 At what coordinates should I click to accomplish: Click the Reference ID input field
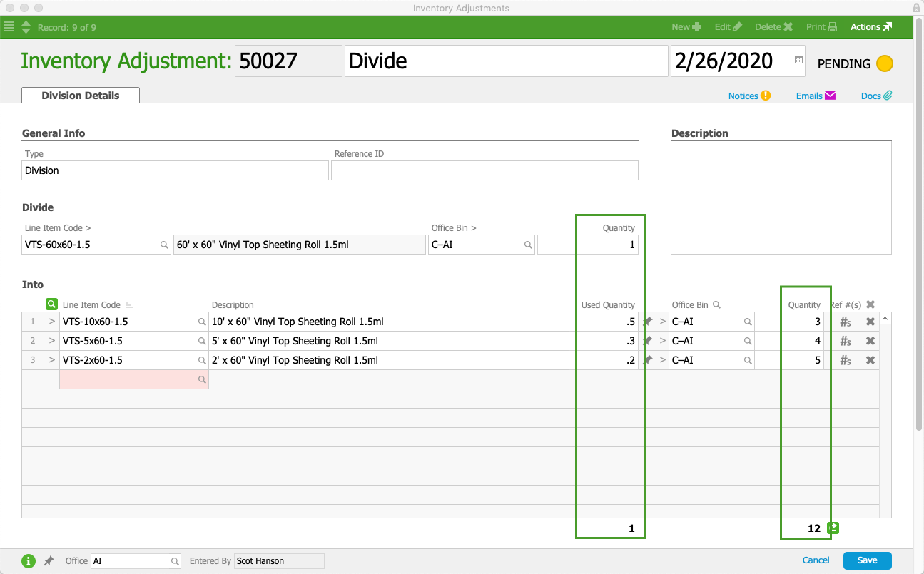coord(484,170)
